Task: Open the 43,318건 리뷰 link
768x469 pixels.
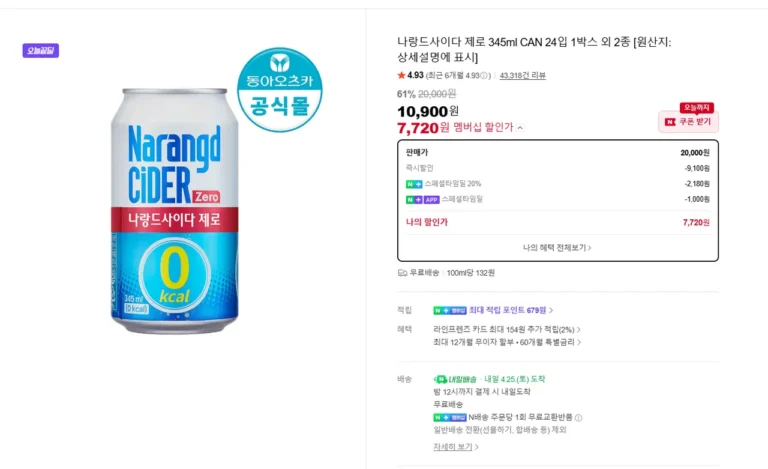Action: 522,75
